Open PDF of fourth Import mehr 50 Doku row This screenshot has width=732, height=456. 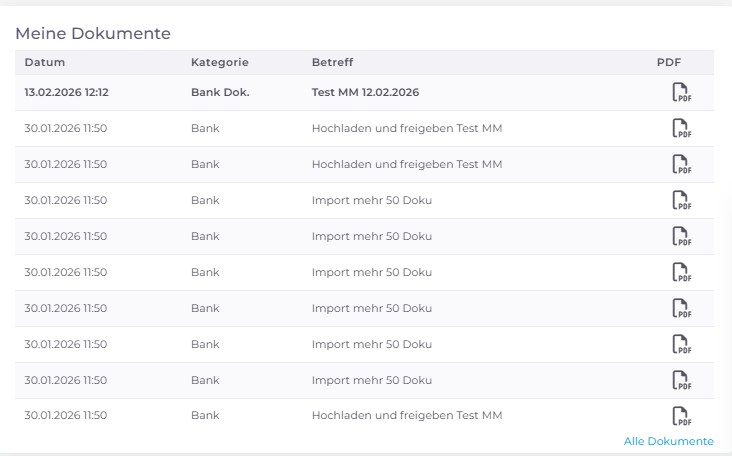(x=680, y=309)
